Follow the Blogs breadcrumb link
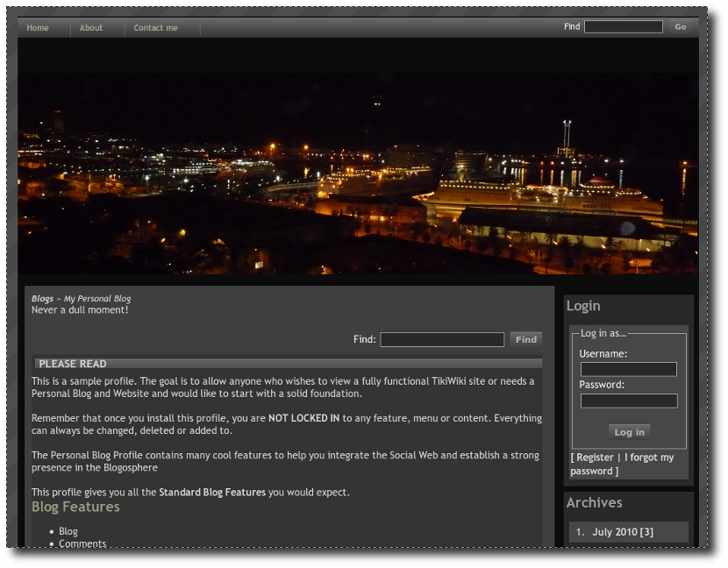728x568 pixels. coord(42,298)
